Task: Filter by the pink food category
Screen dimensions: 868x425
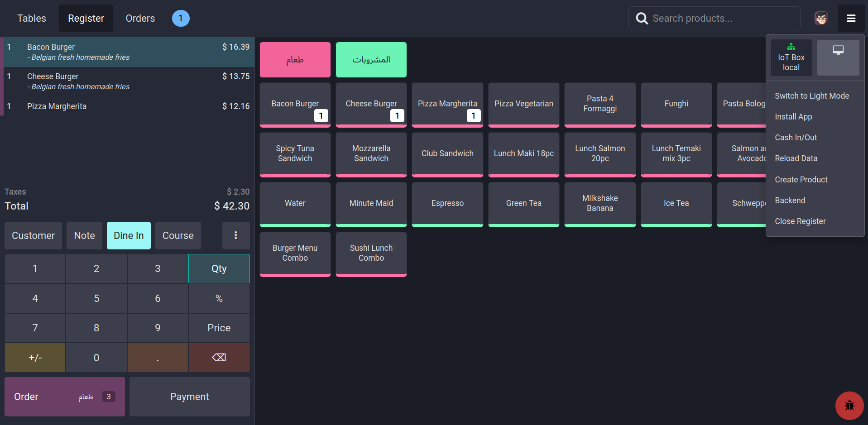Action: [295, 60]
